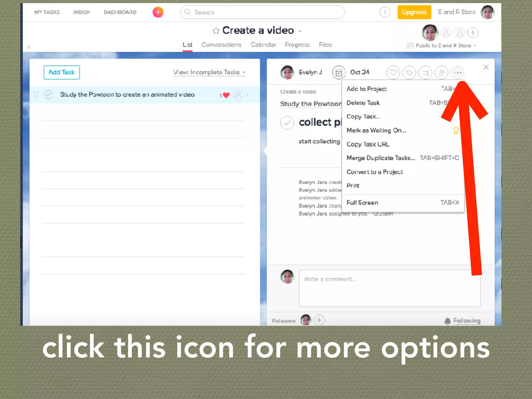Mark Study the Powtoon task complete in list
The width and height of the screenshot is (532, 399).
(x=49, y=95)
